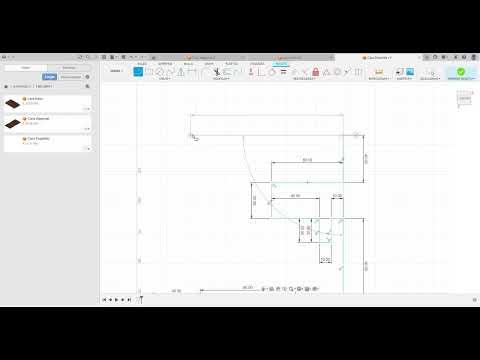Click the data panel settings gear

88,77
